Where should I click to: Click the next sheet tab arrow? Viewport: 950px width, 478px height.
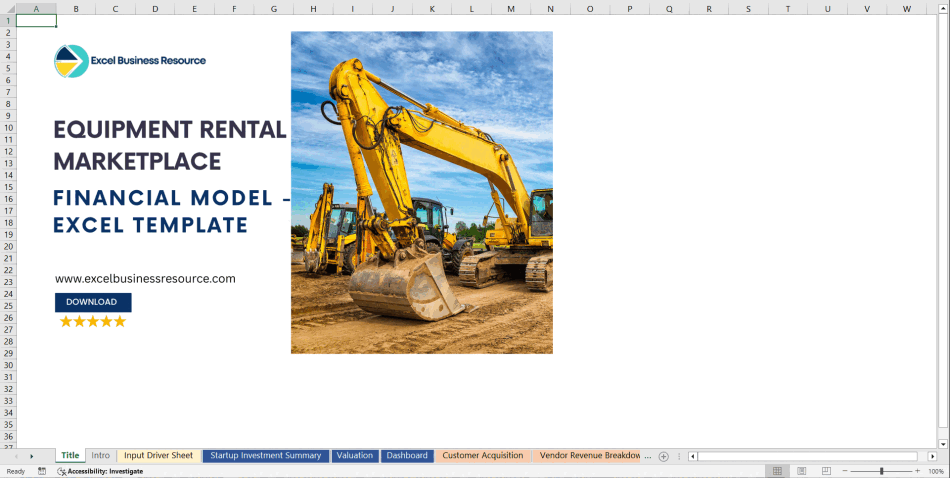(31, 456)
